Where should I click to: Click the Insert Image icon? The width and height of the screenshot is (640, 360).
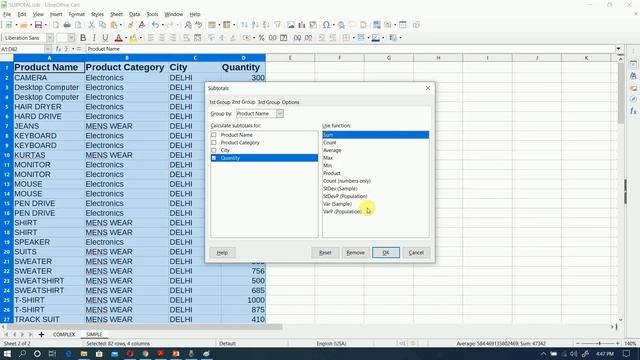click(291, 25)
